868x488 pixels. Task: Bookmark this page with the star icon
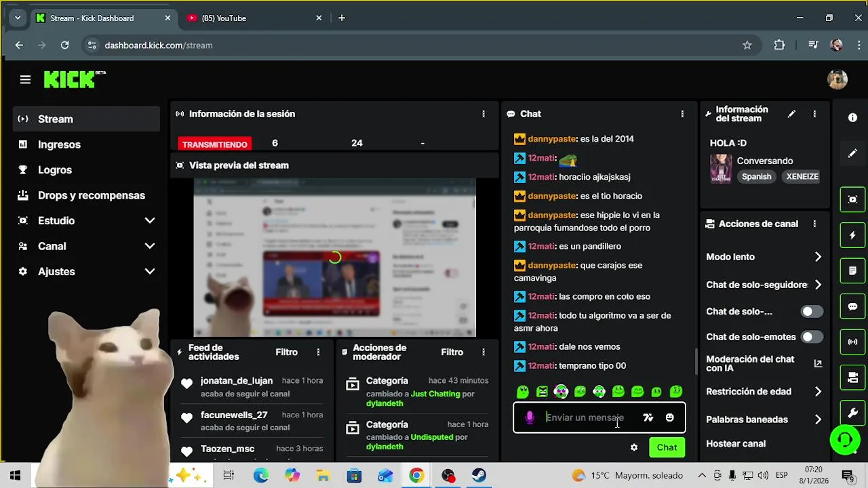[747, 45]
